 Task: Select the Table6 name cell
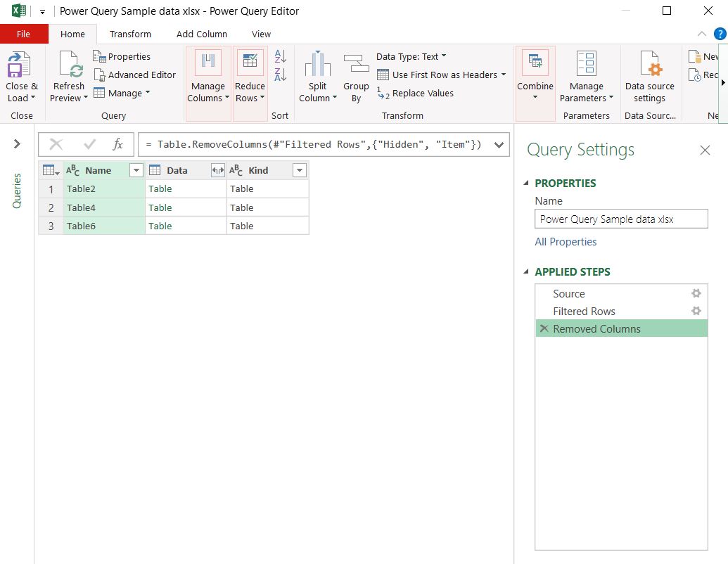104,226
